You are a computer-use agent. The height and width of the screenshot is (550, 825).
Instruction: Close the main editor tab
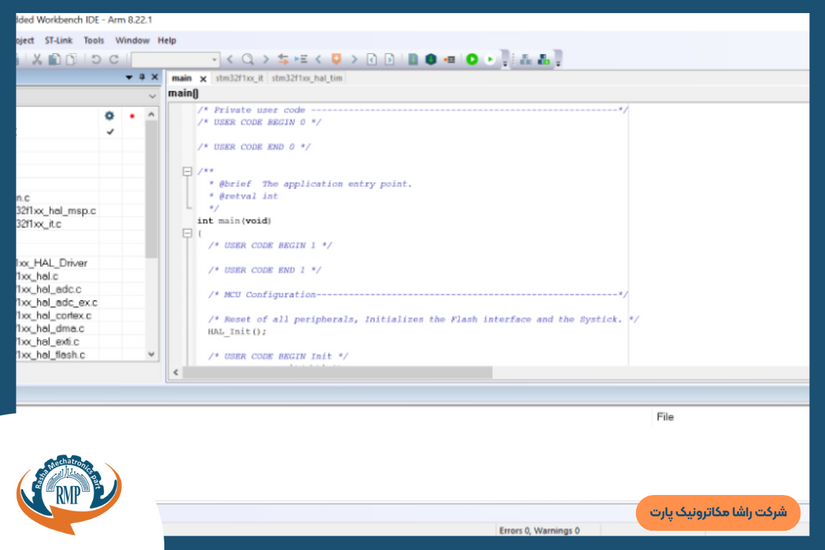pos(203,79)
